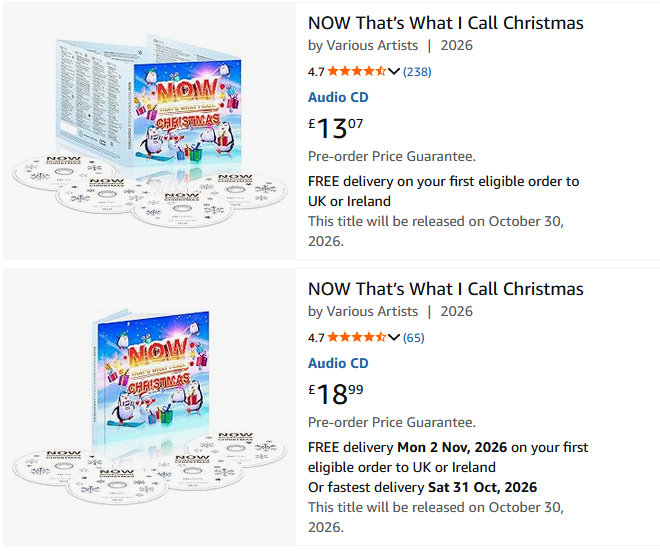
Task: Click the star rating icons beside the 238 reviews
Action: click(x=357, y=71)
